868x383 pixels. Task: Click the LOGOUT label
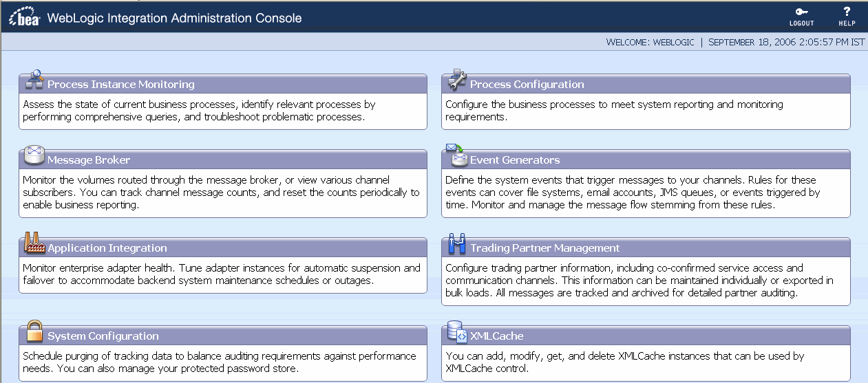[802, 23]
